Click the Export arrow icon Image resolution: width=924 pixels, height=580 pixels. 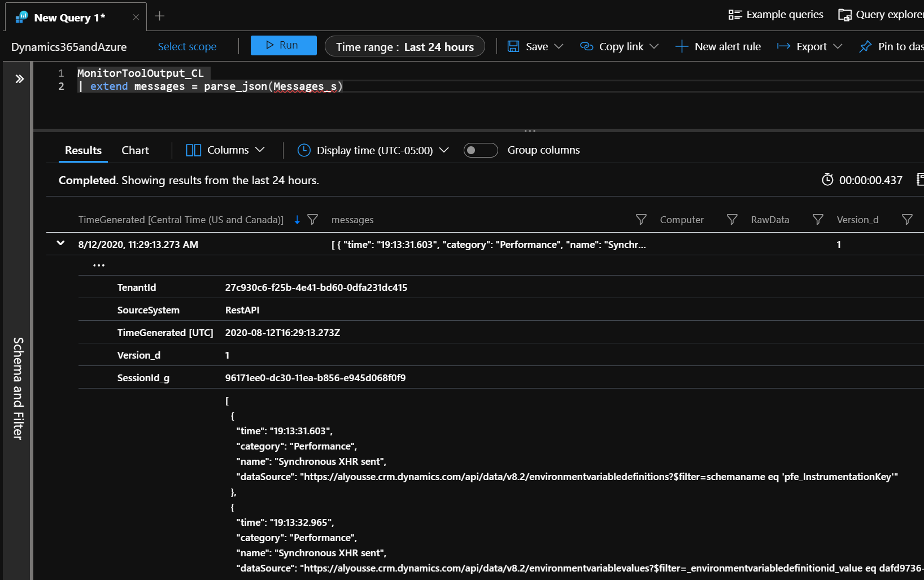783,46
